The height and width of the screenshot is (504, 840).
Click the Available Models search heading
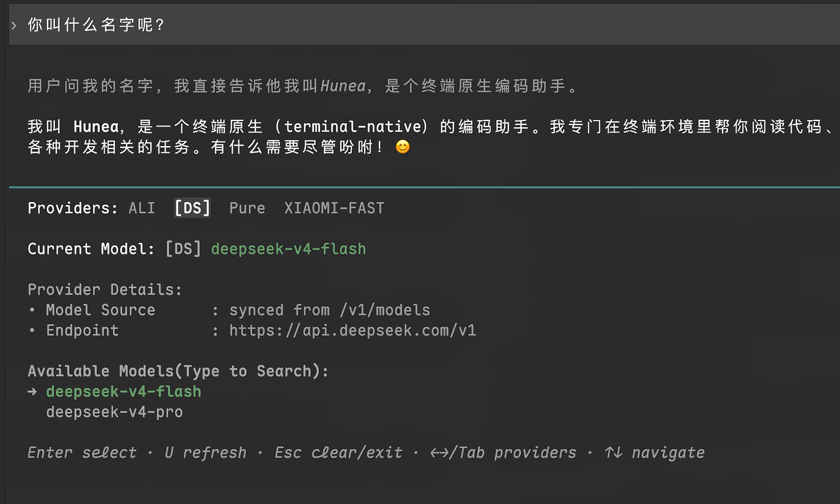(x=178, y=371)
